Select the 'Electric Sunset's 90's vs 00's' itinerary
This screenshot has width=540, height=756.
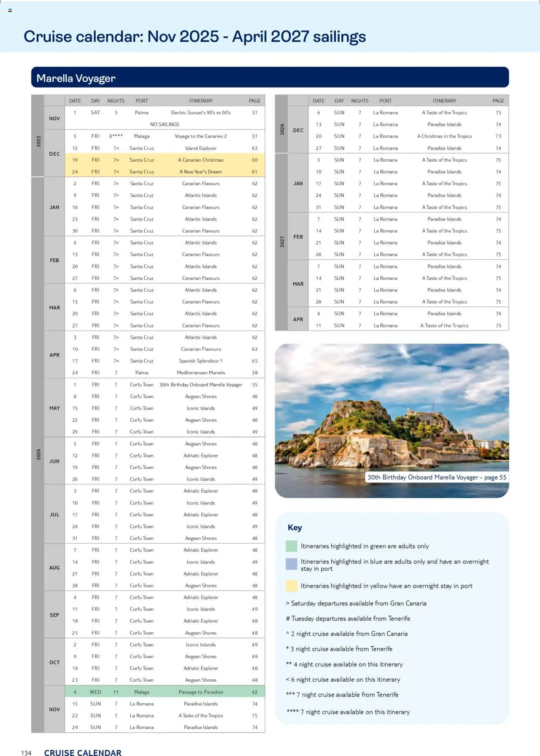point(201,113)
